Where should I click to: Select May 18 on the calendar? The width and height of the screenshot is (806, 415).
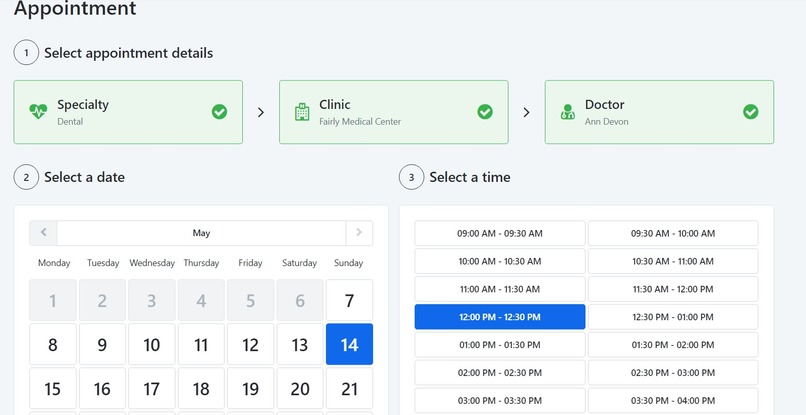[x=201, y=388]
